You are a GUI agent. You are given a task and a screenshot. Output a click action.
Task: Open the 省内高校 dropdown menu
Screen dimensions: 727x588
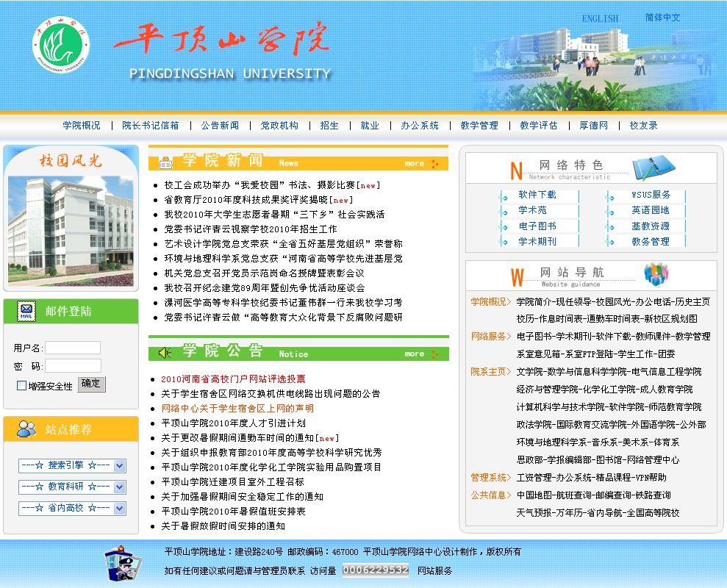[x=119, y=508]
